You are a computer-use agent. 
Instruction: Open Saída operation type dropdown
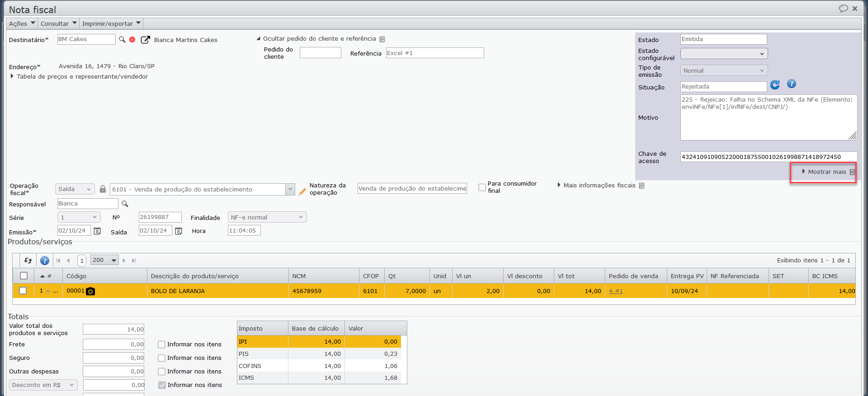tap(75, 189)
